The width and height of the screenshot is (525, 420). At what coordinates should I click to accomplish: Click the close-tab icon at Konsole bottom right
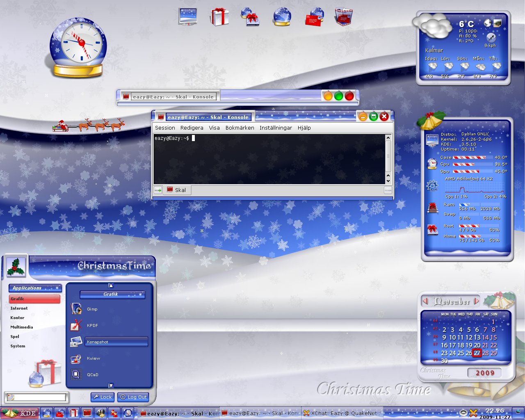tap(388, 190)
